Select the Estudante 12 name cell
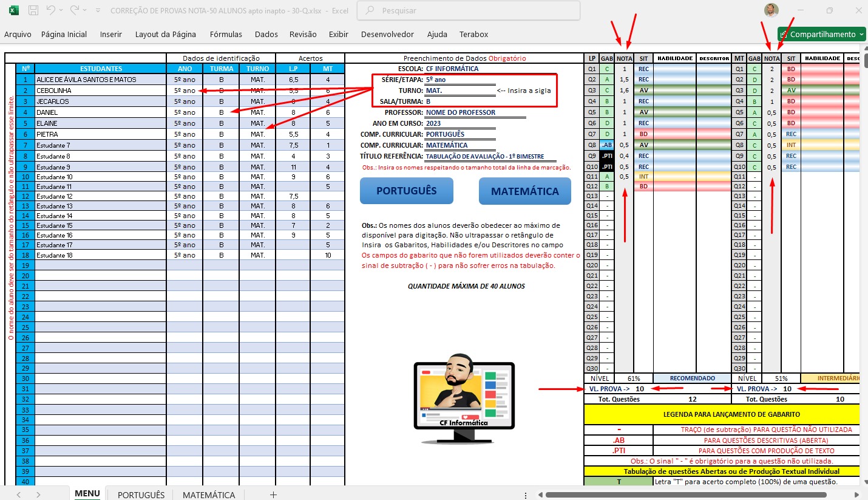Screen dimensions: 868x500 click(x=101, y=196)
